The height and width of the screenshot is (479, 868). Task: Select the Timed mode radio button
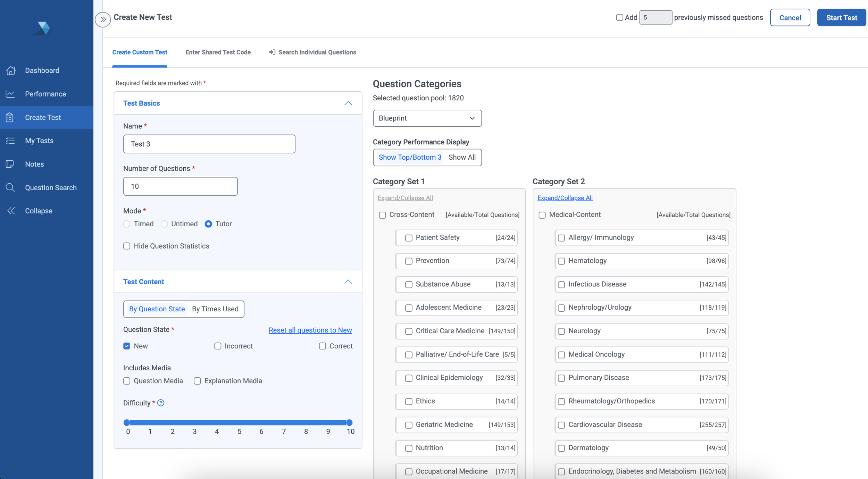pyautogui.click(x=127, y=224)
